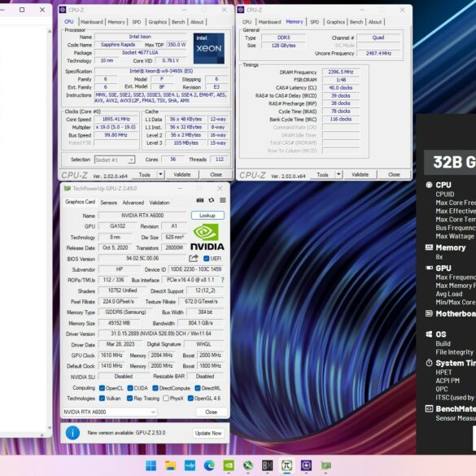Viewport: 476px width, 476px height.
Task: Open Sensors tab in GPU-Z
Action: [109, 203]
